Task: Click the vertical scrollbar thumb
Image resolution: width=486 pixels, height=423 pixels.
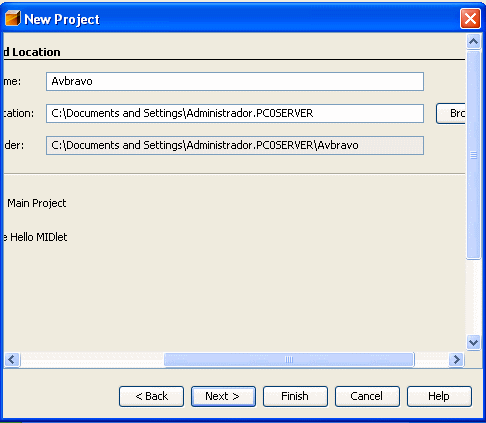Action: tap(473, 155)
